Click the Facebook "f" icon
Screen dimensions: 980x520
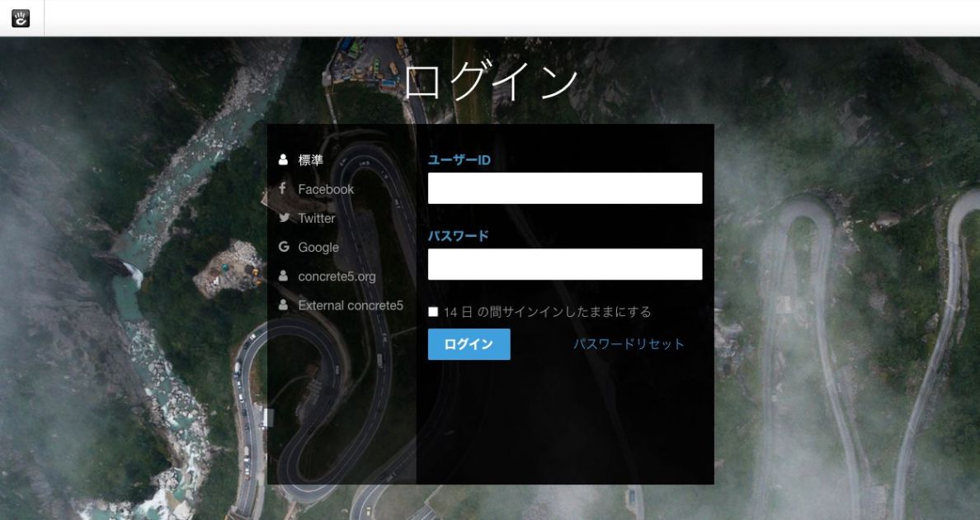283,189
